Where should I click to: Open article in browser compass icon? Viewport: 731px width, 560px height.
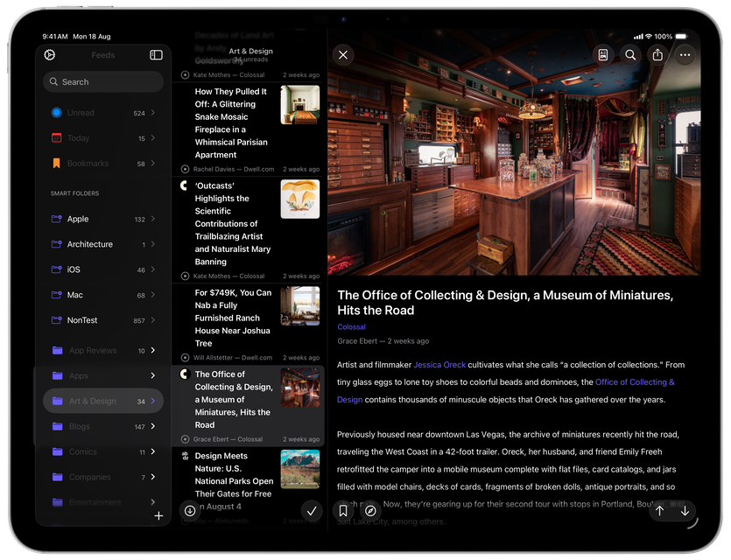click(x=370, y=511)
